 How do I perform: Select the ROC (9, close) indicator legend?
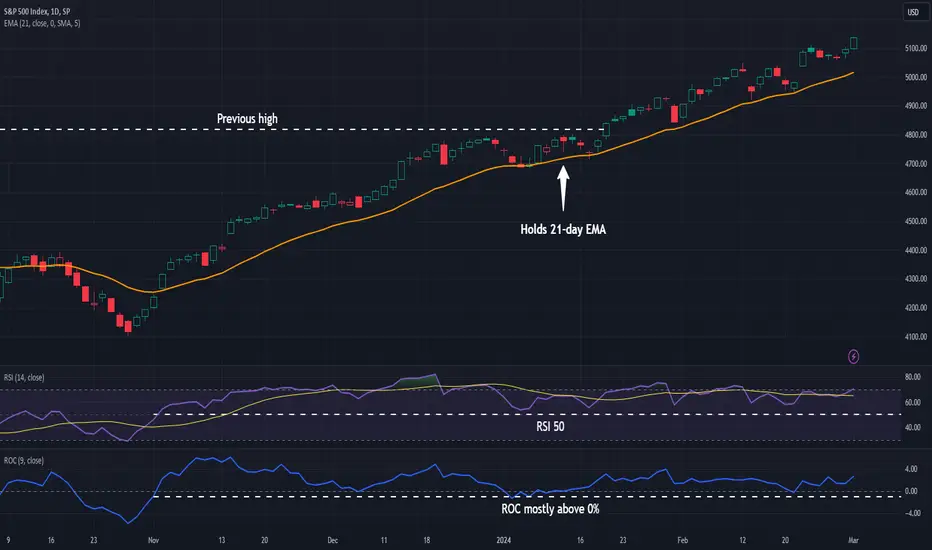click(x=24, y=461)
